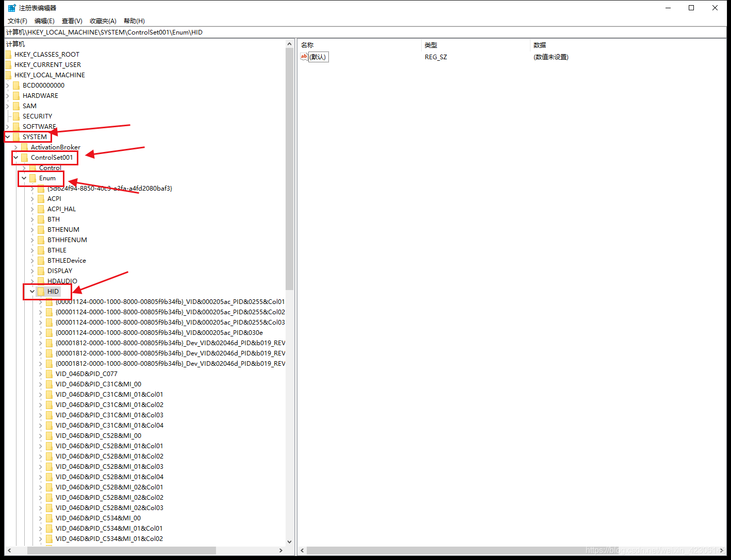
Task: Click the (默认) string value icon
Action: click(x=304, y=57)
